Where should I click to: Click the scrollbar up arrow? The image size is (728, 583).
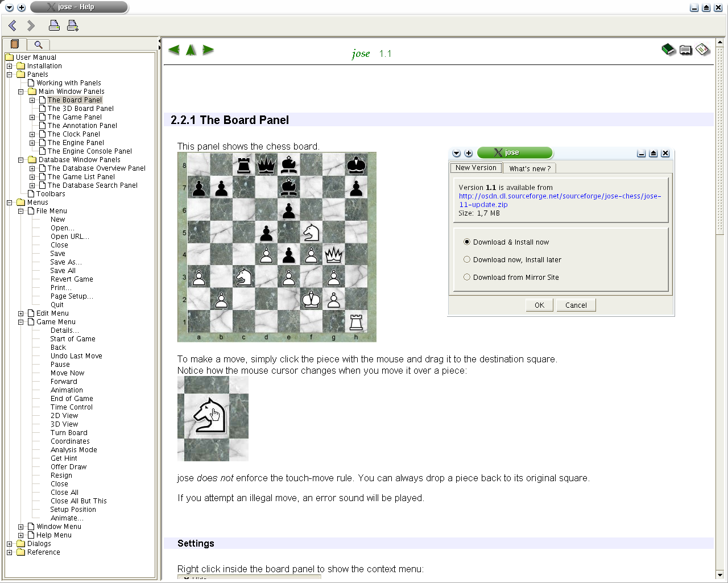click(x=721, y=42)
